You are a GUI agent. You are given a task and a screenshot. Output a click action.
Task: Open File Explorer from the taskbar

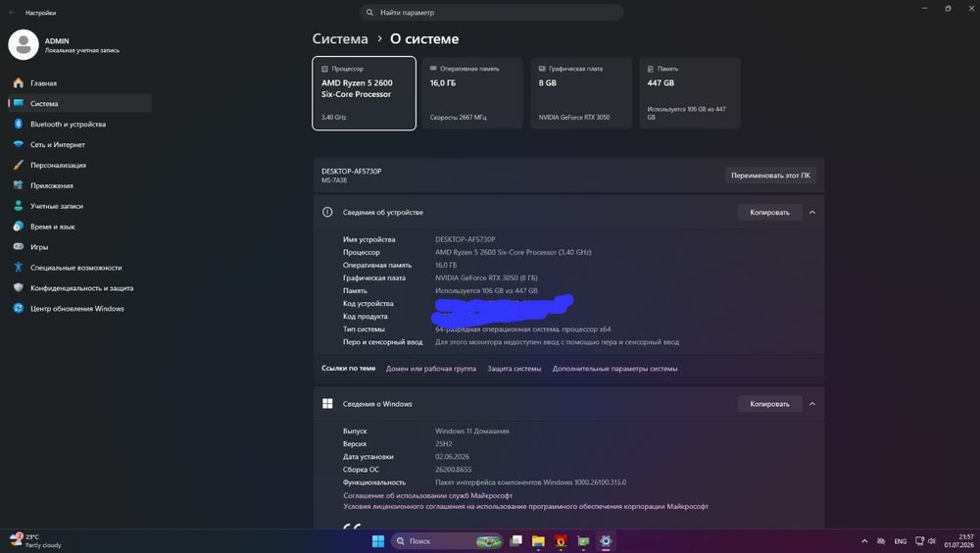click(538, 541)
